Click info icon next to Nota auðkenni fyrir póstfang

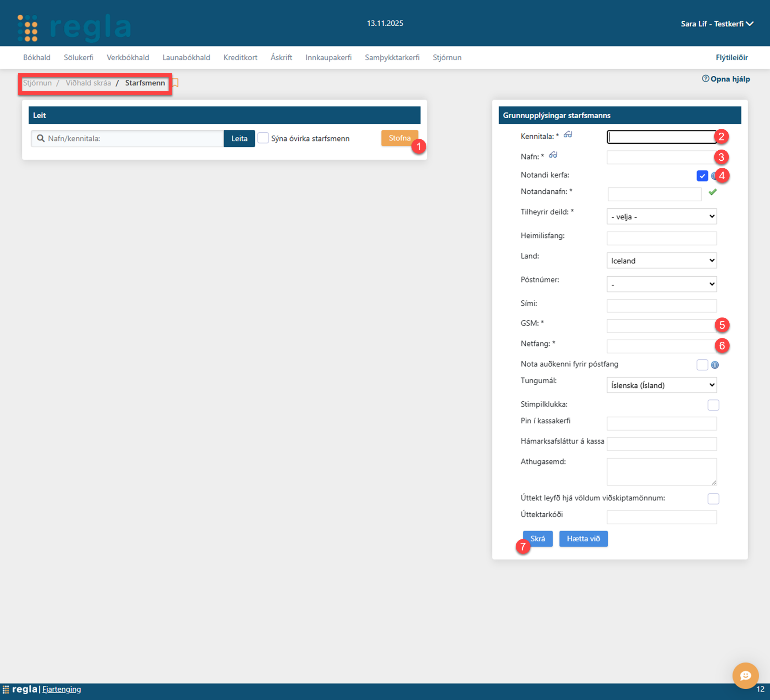pyautogui.click(x=715, y=365)
